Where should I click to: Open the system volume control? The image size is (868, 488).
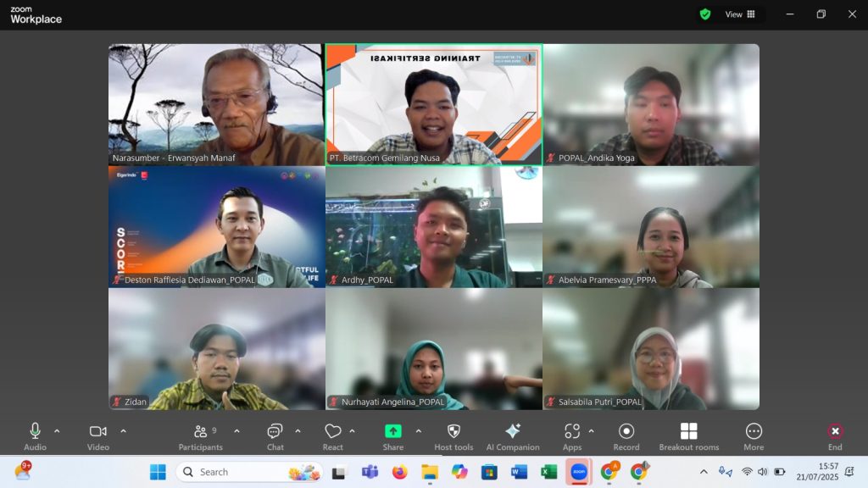tap(762, 471)
